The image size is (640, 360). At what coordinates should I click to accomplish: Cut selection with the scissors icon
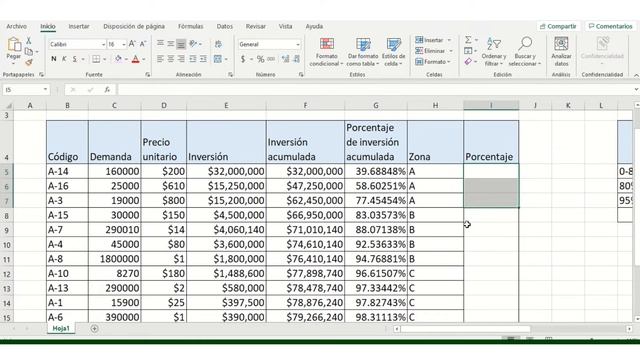(x=29, y=40)
